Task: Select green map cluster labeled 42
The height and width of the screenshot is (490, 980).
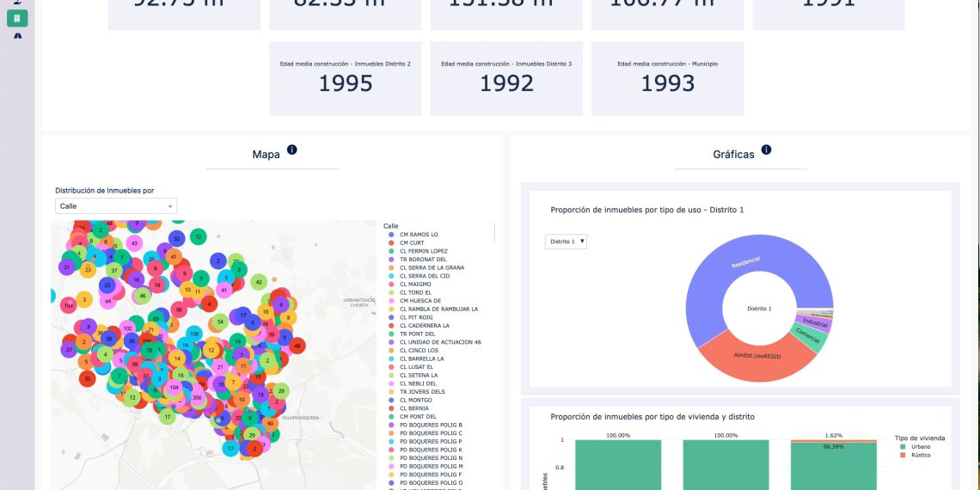Action: coord(259,282)
